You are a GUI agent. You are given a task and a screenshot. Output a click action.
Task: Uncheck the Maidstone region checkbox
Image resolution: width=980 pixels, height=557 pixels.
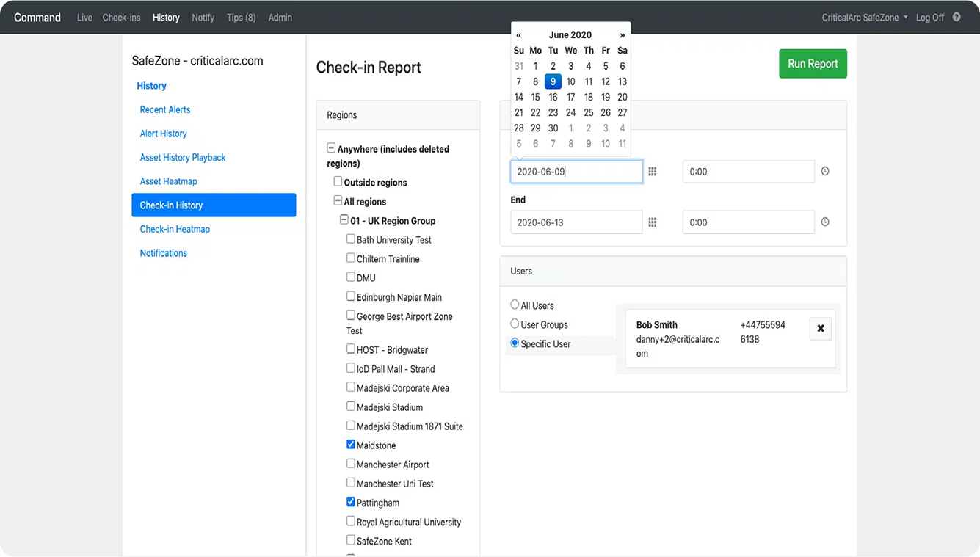click(x=351, y=445)
